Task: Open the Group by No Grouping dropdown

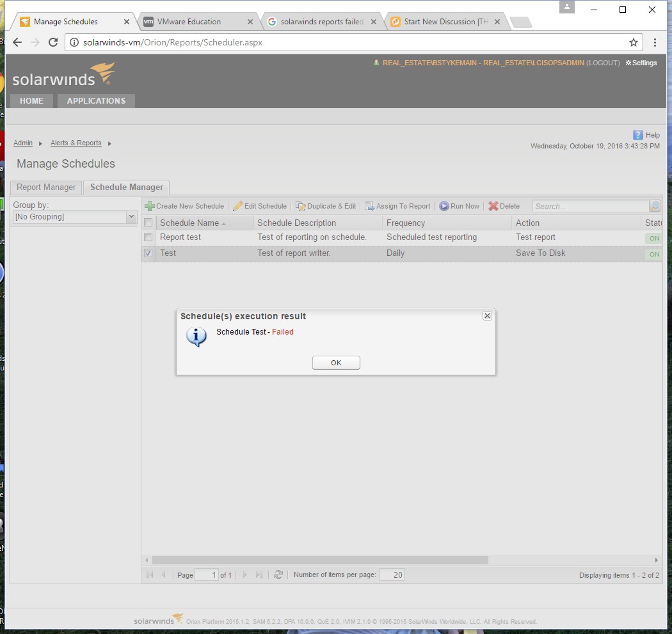Action: click(132, 217)
